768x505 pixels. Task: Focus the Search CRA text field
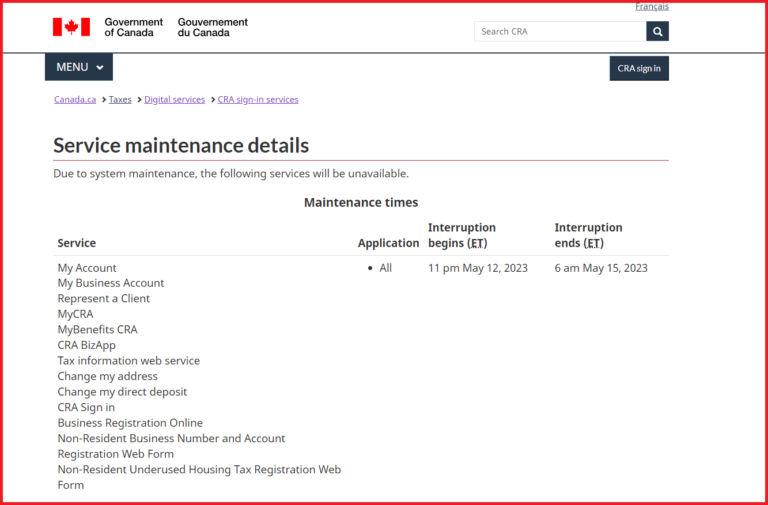click(560, 32)
